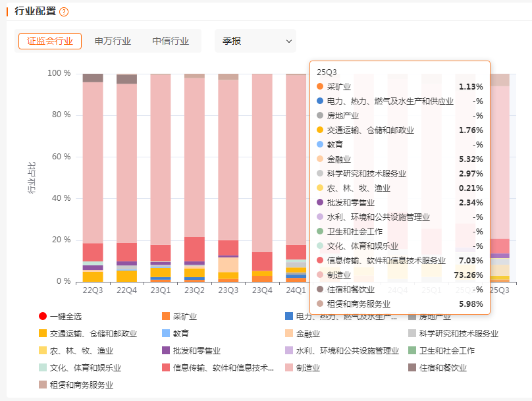Click the 卫生和社会工作 legend icon
The height and width of the screenshot is (401, 532).
[x=412, y=351]
